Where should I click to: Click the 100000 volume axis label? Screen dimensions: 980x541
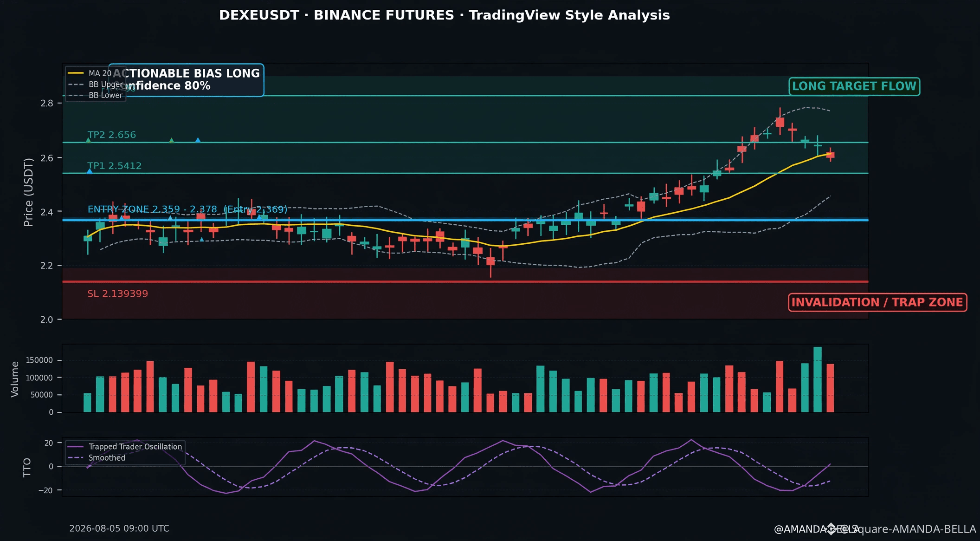point(39,378)
